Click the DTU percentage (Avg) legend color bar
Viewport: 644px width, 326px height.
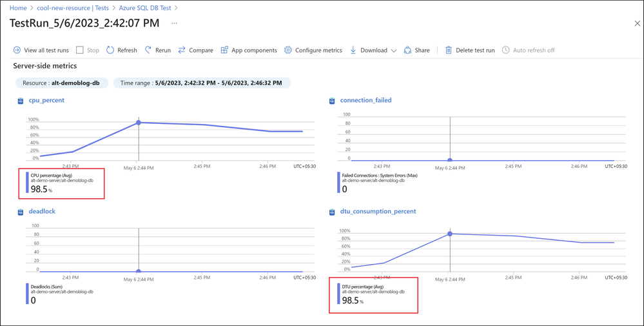[x=338, y=294]
